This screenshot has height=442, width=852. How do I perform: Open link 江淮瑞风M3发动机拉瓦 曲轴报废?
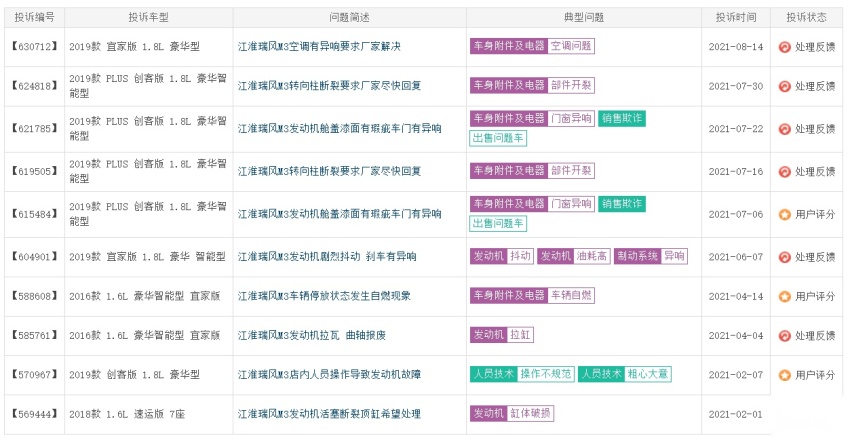pos(312,335)
